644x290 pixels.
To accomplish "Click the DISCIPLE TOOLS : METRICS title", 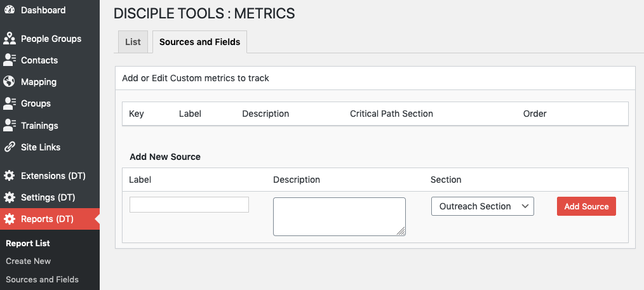I will tap(204, 13).
